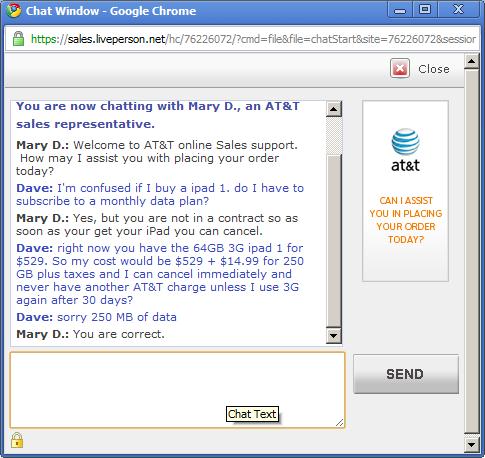Viewport: 485px width, 458px height.
Task: Focus the chat text input box
Action: (177, 390)
